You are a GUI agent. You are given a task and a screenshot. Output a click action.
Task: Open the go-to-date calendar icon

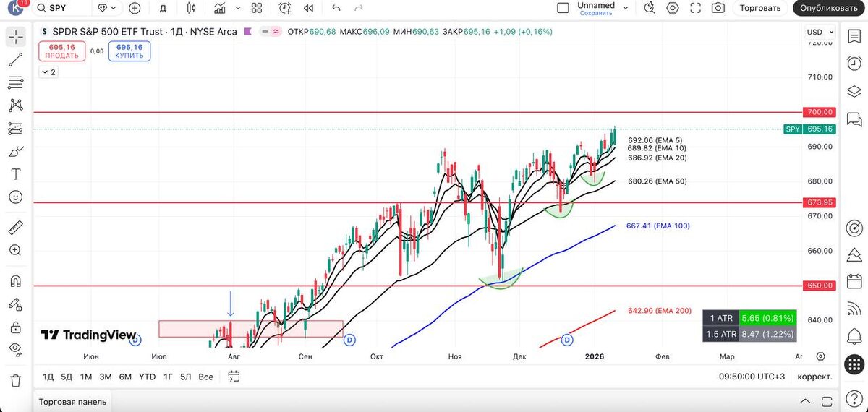click(x=233, y=376)
